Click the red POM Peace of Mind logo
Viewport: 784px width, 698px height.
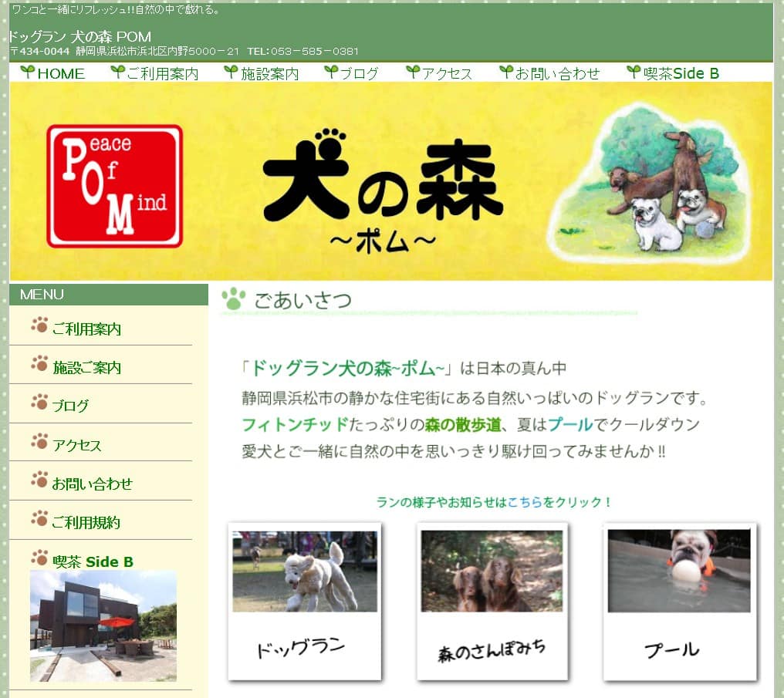tap(114, 186)
